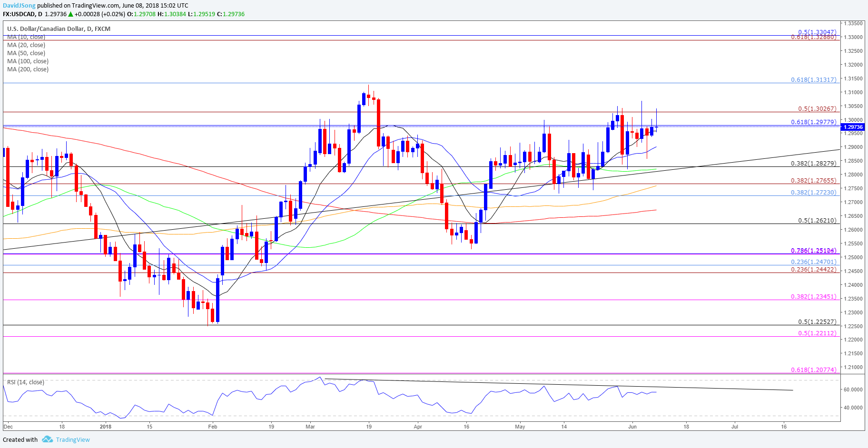Click the 1.31000 price axis label
Viewport: 868px width, 448px height.
(854, 92)
